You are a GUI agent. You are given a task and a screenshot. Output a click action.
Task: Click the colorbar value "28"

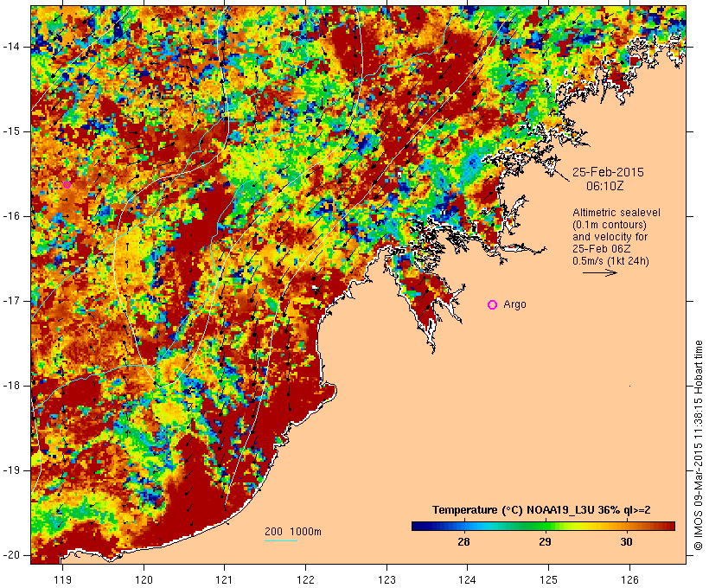[463, 542]
